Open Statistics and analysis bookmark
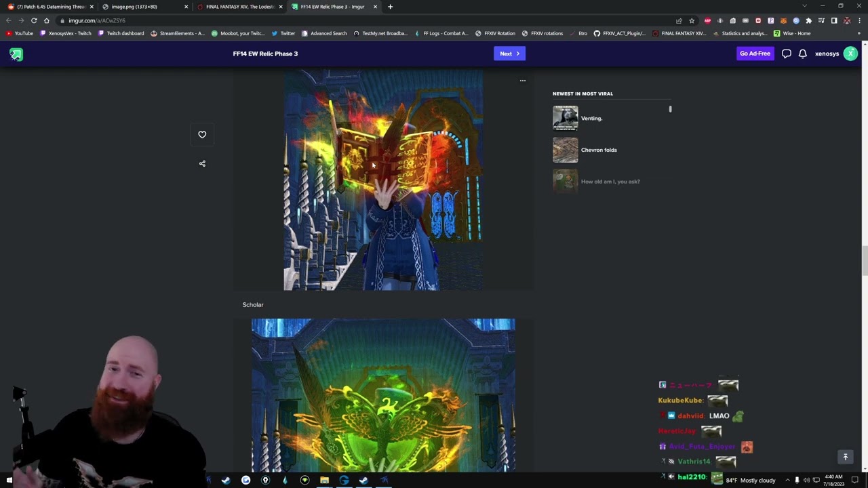Viewport: 868px width, 488px height. [740, 33]
